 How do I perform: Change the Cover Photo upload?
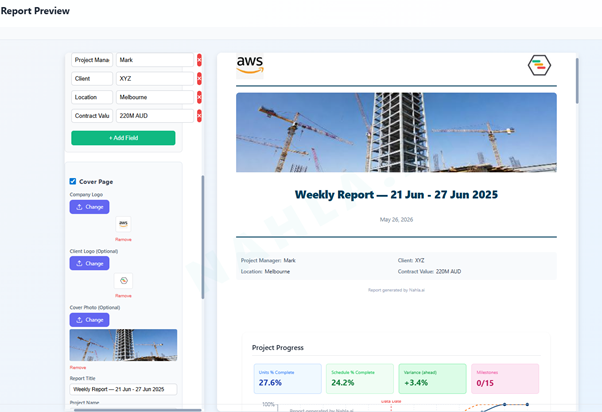[x=89, y=320]
